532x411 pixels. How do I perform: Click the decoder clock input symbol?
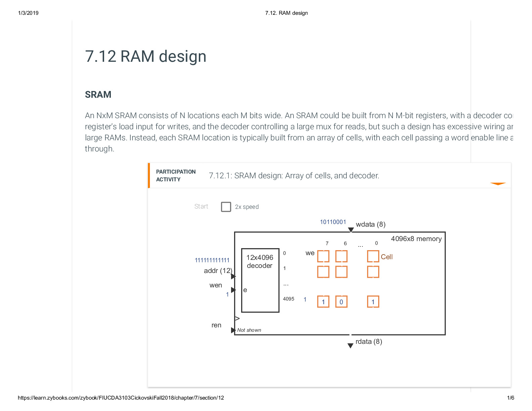(237, 318)
